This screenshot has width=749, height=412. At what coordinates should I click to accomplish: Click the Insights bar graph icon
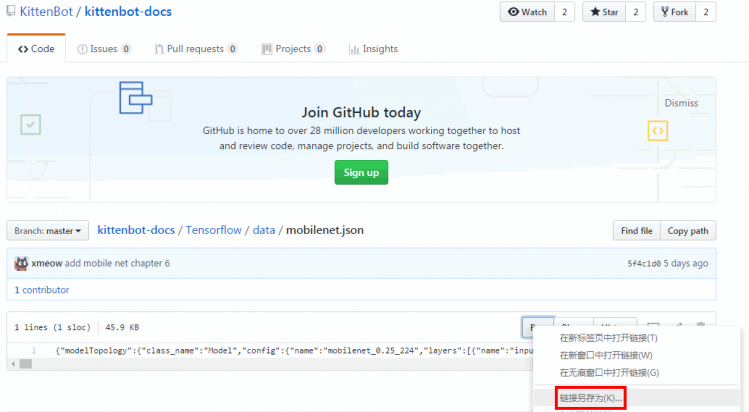(x=354, y=49)
